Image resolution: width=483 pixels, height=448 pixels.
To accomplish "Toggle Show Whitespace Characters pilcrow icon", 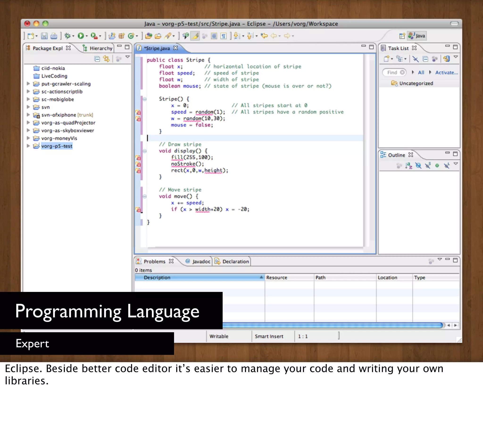I will (x=224, y=36).
